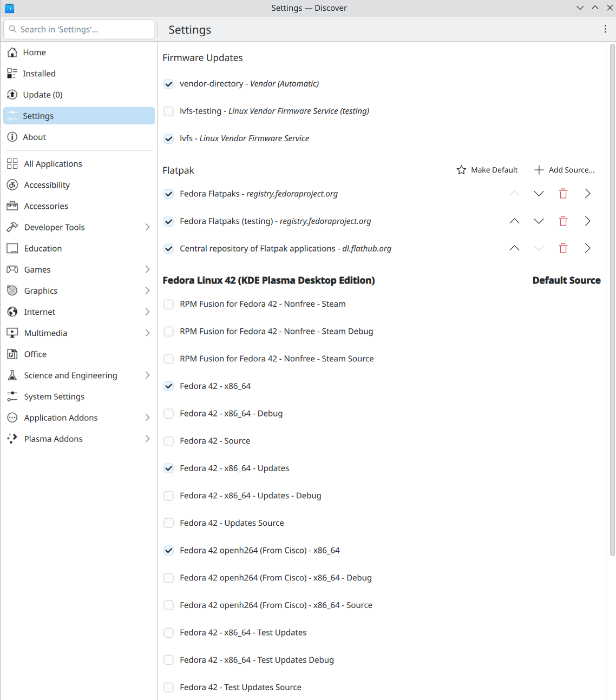Viewport: 616px width, 700px height.
Task: Click the Update (0) arrow icon
Action: (x=12, y=95)
